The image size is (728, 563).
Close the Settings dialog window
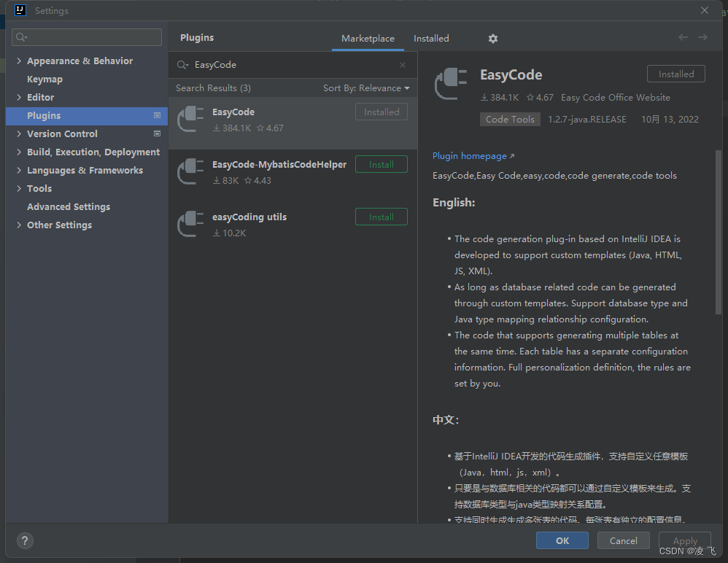click(x=705, y=10)
